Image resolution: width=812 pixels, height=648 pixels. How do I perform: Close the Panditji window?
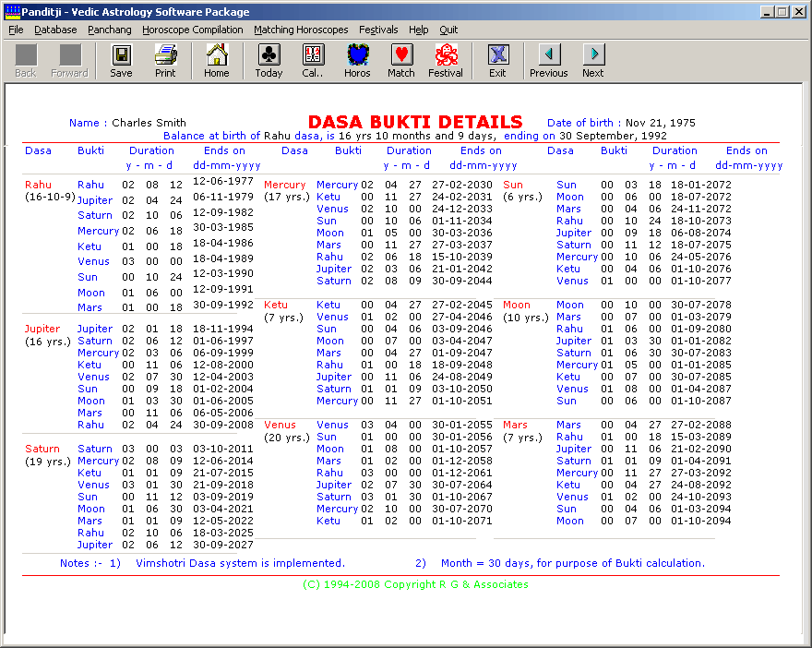click(799, 11)
